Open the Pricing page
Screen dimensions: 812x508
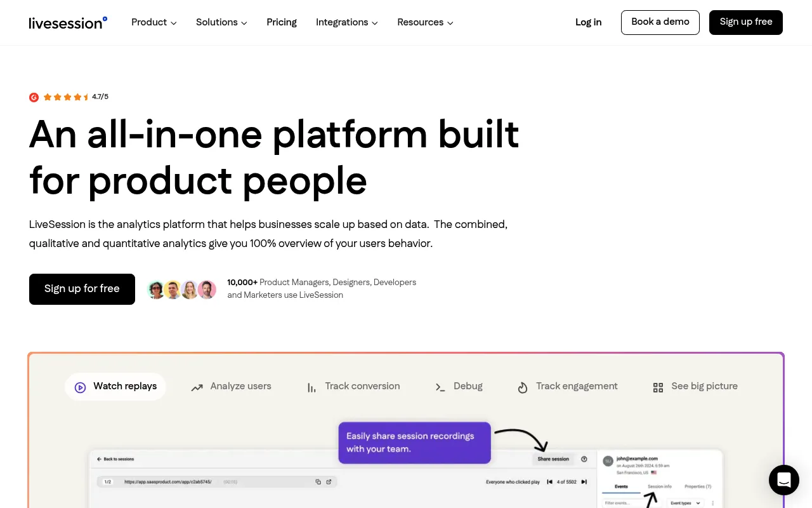pos(282,22)
